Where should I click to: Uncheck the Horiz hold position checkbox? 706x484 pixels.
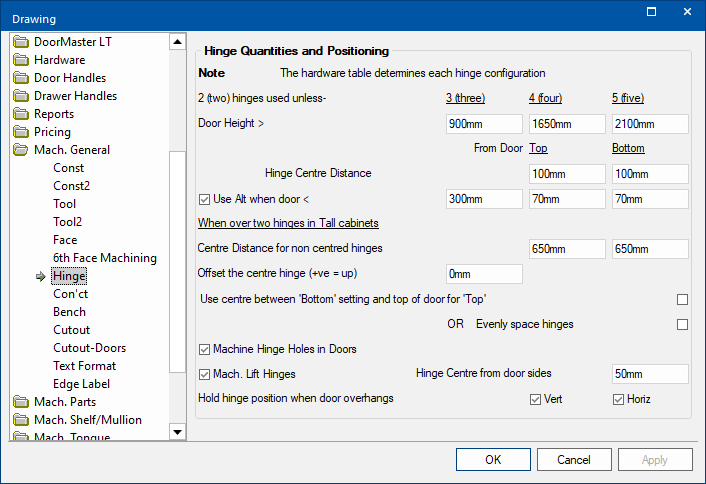618,399
